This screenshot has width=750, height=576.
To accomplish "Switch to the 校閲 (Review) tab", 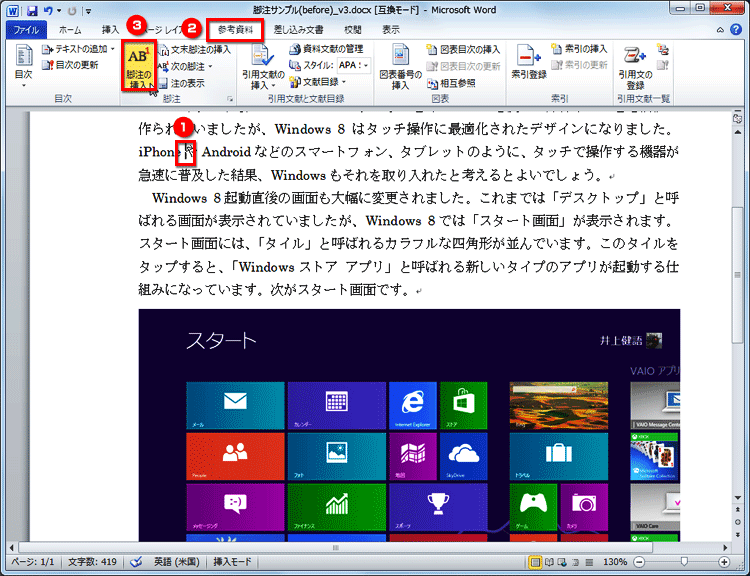I will [x=353, y=30].
